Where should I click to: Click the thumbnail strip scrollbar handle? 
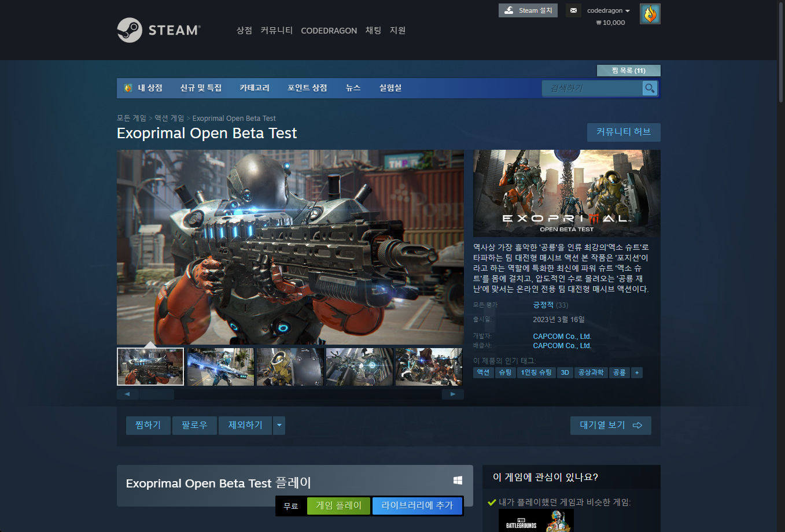click(157, 394)
